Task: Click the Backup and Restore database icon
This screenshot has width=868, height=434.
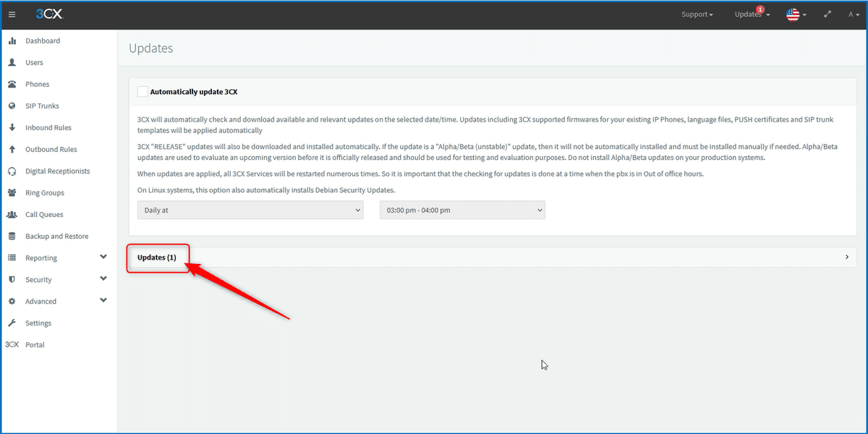Action: pyautogui.click(x=12, y=236)
